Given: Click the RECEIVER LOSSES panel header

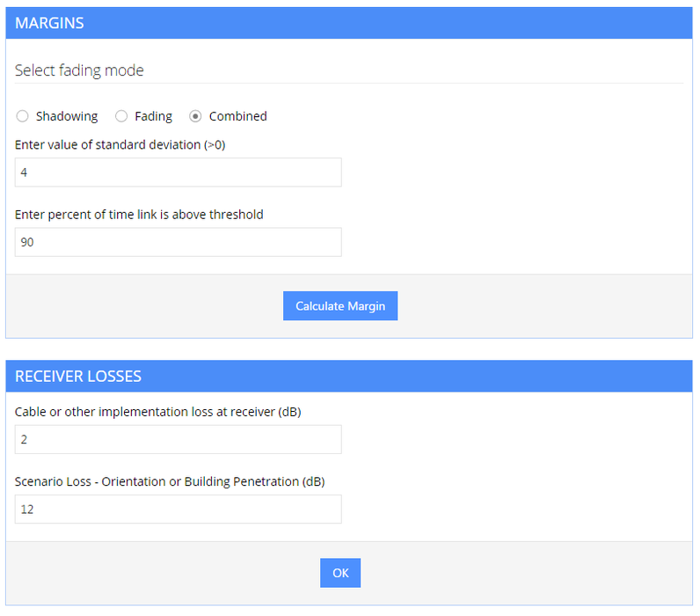Looking at the screenshot, I should click(349, 376).
